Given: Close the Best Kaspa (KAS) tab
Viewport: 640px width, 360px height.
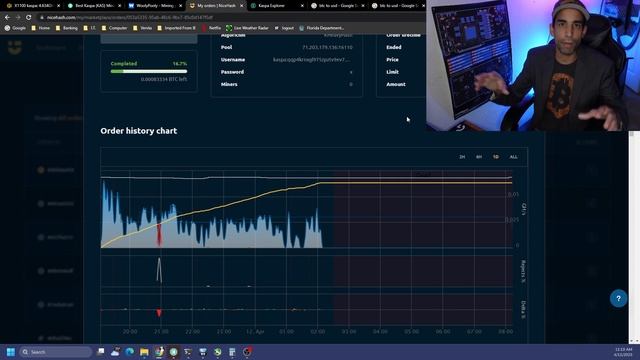Looking at the screenshot, I should tap(120, 6).
